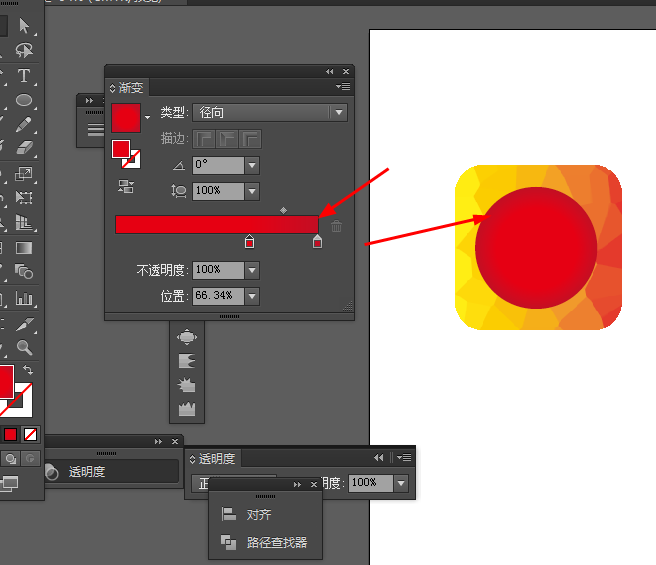Set fill mode to None
Screen dimensions: 656x565
coord(30,435)
